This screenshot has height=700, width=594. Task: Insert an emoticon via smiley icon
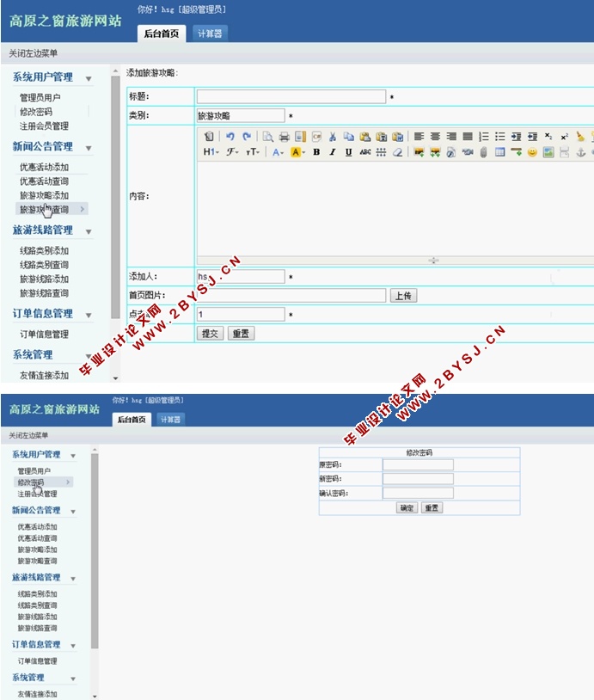coord(532,152)
